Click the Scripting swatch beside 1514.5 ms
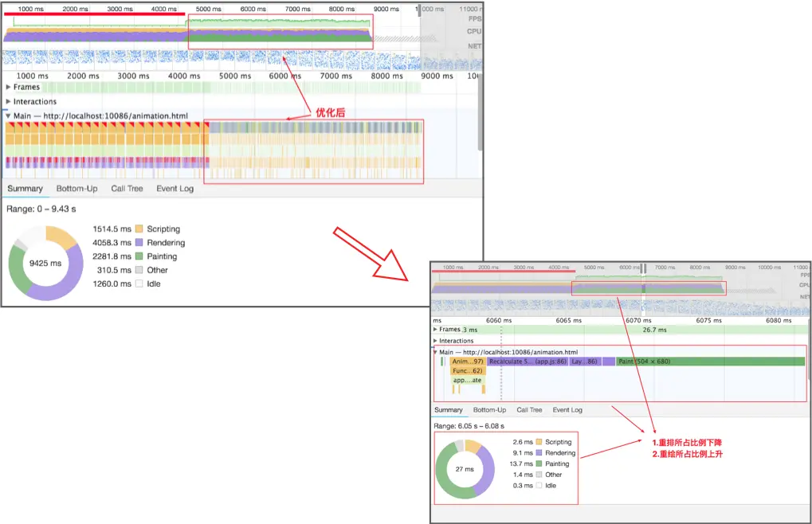This screenshot has height=524, width=812. 139,229
